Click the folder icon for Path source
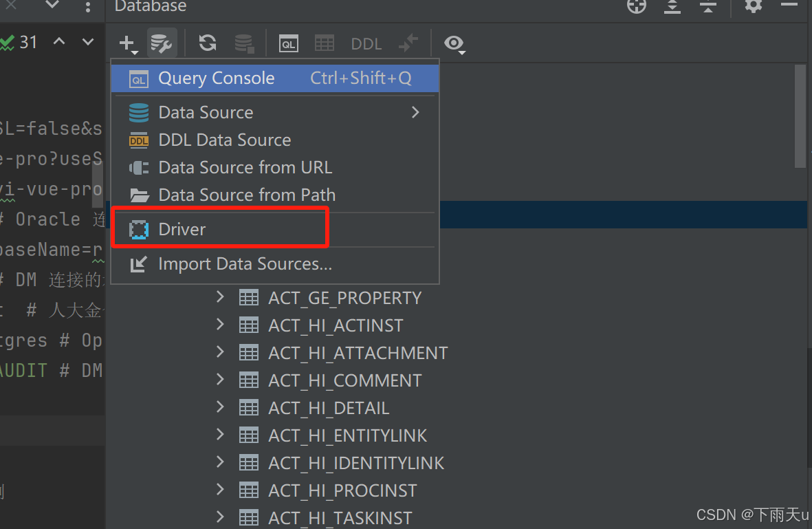812x529 pixels. click(x=140, y=195)
